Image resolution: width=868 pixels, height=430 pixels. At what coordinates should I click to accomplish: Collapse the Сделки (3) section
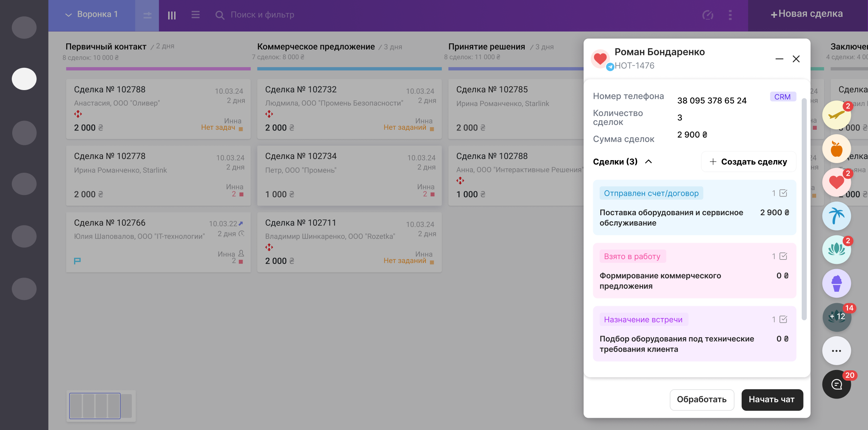(648, 162)
